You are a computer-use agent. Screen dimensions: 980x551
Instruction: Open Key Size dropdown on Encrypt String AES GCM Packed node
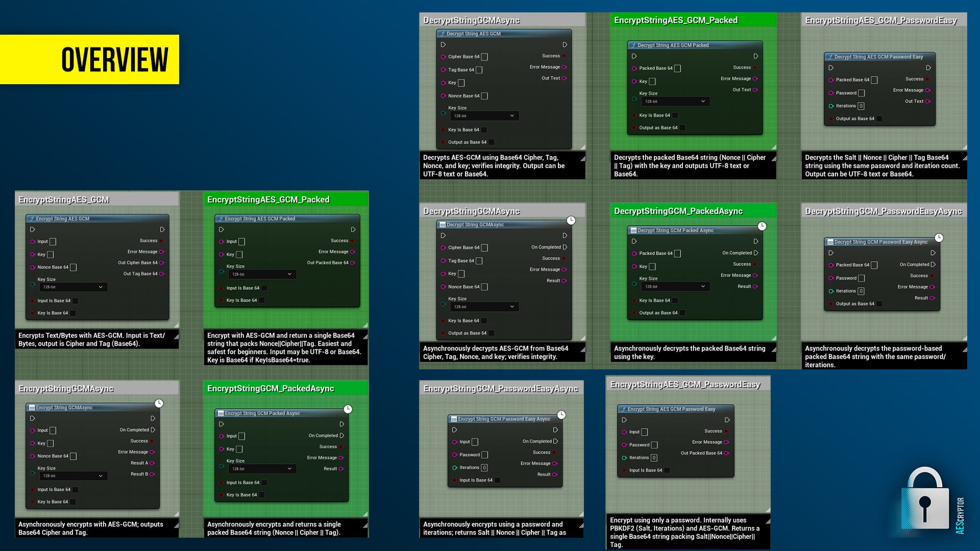click(x=261, y=274)
